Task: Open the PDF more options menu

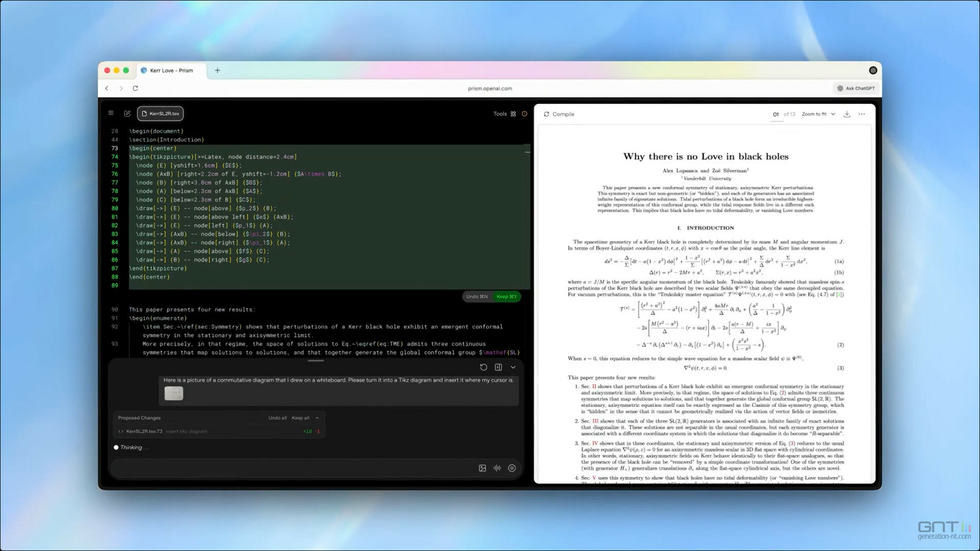Action: click(x=862, y=114)
